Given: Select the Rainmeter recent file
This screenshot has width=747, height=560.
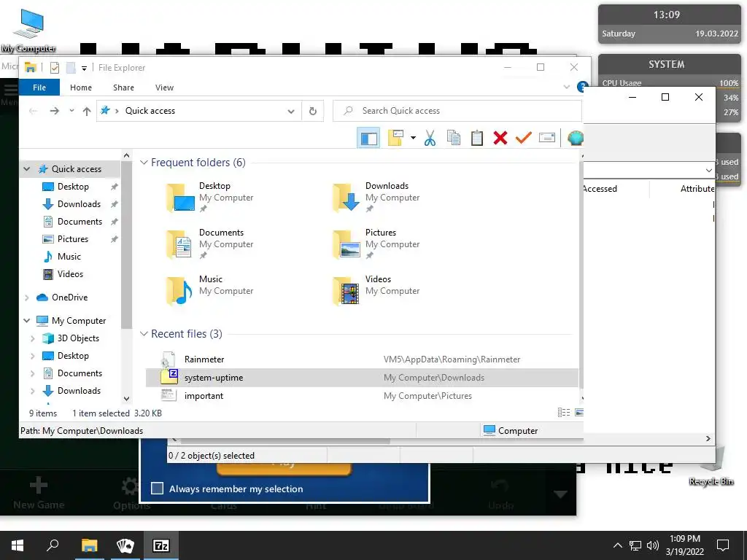Looking at the screenshot, I should pos(362,359).
